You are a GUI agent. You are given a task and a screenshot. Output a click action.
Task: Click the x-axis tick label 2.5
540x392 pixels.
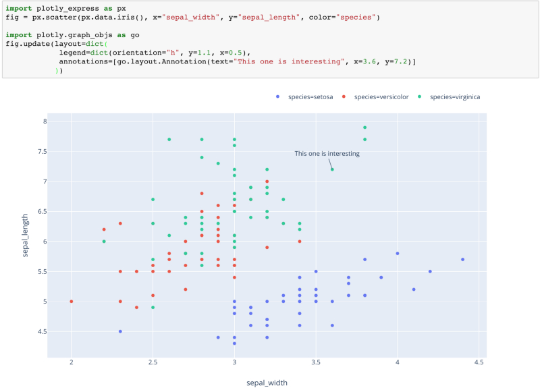153,362
